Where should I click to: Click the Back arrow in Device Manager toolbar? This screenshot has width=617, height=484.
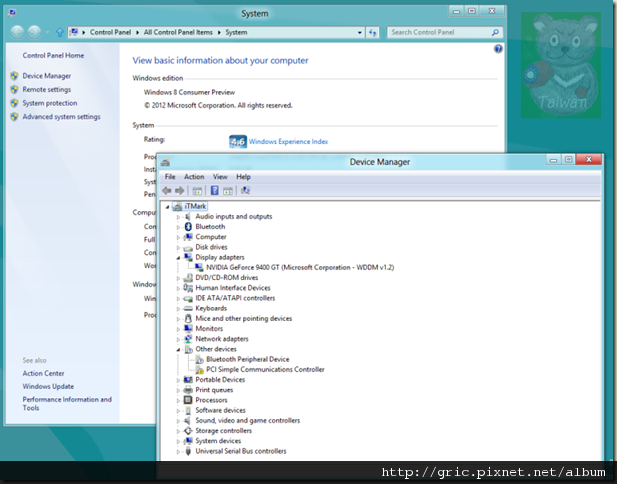coord(167,191)
